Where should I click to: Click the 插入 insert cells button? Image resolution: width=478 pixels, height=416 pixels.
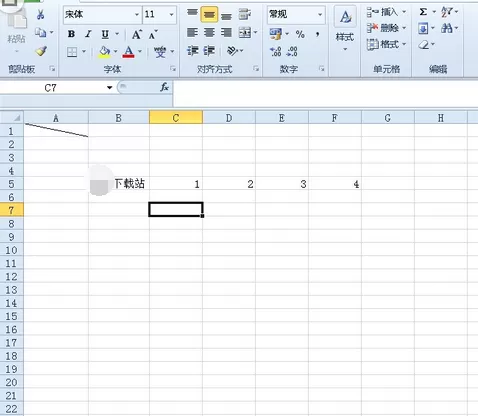pos(386,12)
